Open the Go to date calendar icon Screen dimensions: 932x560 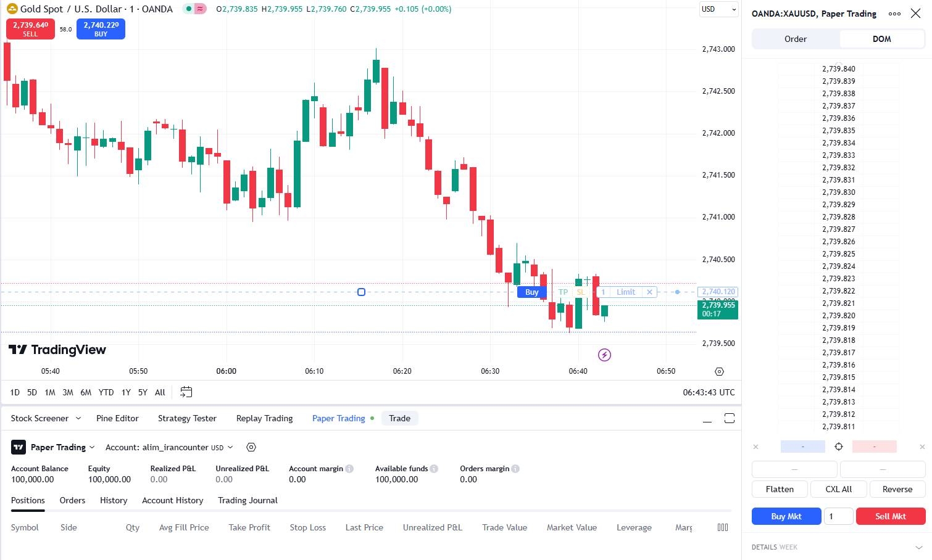point(186,392)
